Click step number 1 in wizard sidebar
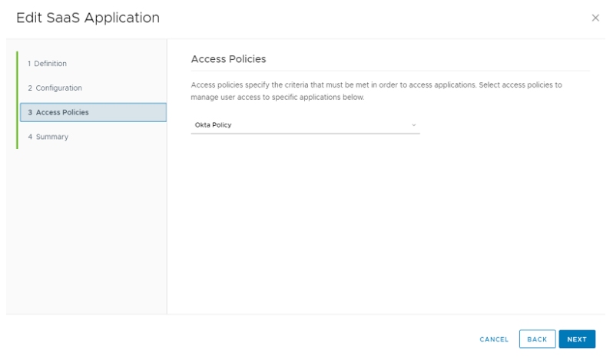The width and height of the screenshot is (613, 364). point(29,64)
